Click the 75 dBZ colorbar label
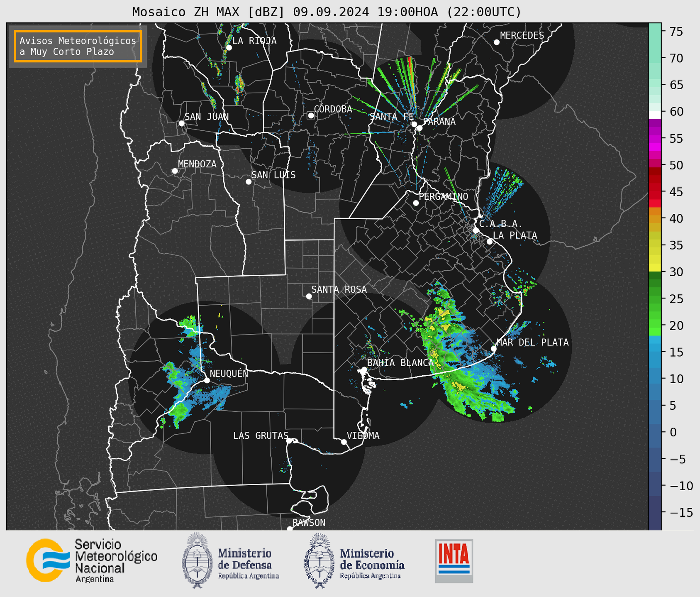The width and height of the screenshot is (700, 597). [x=676, y=32]
